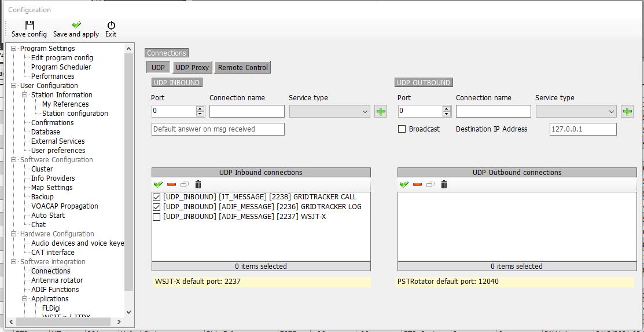Collapse Software Configuration tree node
644x332 pixels.
coord(14,159)
